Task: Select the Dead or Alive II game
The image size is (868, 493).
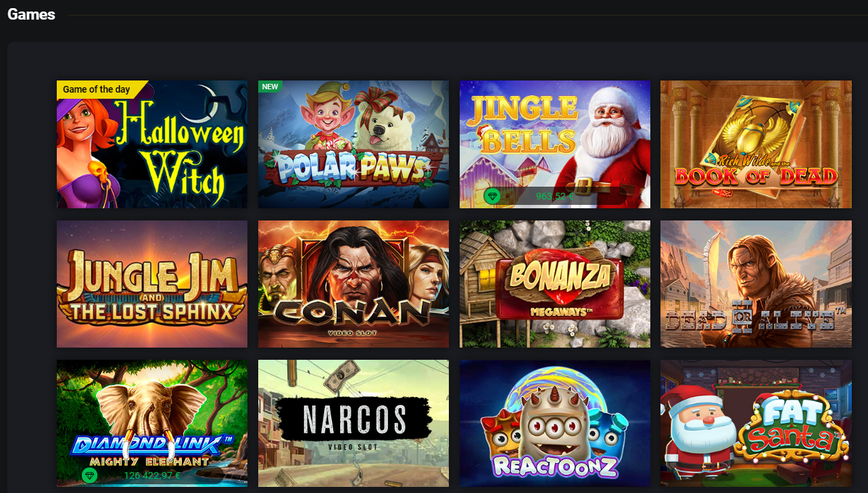Action: [756, 284]
